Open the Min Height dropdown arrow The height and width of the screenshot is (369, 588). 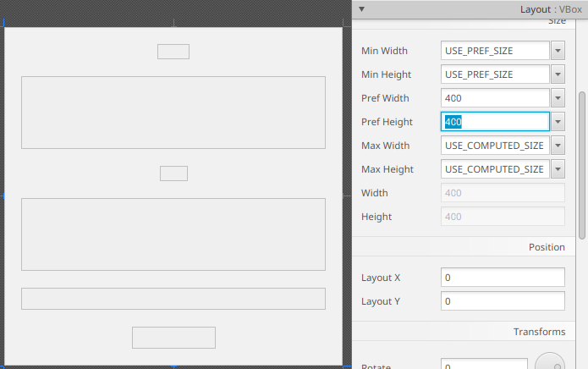coord(558,74)
